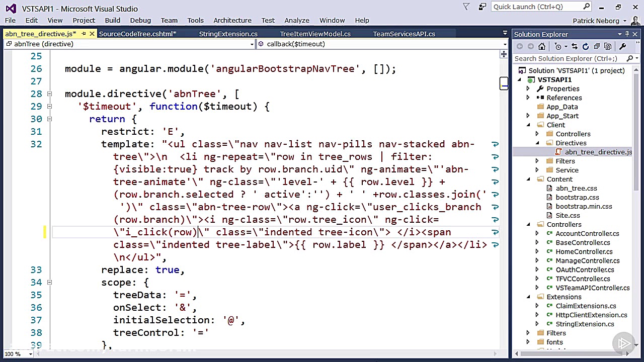The image size is (644, 362).
Task: Close the Solution Explorer panel
Action: pos(635,34)
